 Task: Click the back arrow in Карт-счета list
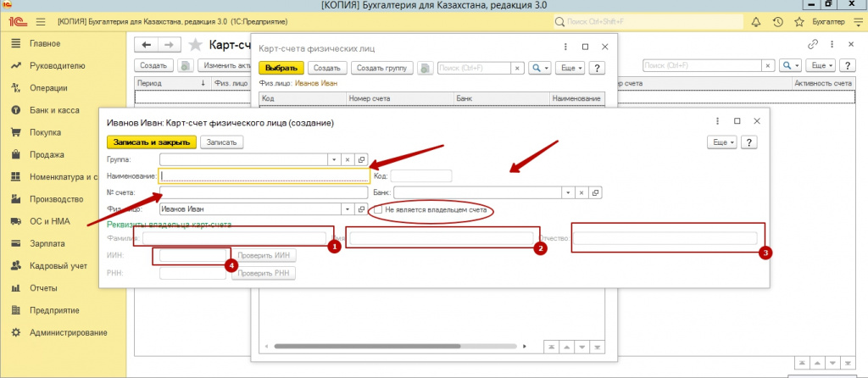click(x=147, y=45)
